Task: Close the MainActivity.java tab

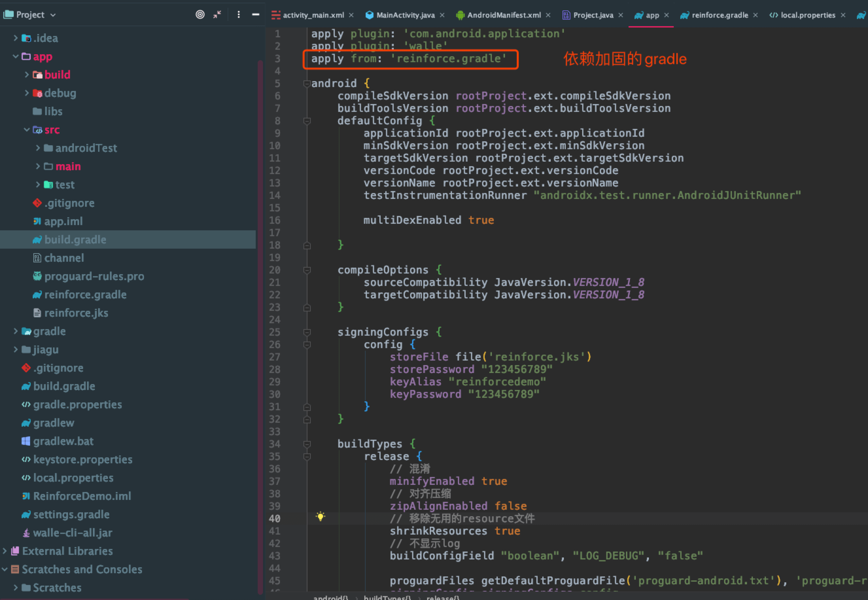Action: click(442, 15)
